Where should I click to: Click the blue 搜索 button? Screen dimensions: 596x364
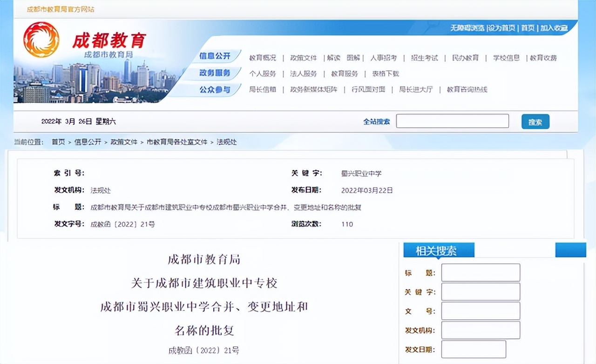535,121
